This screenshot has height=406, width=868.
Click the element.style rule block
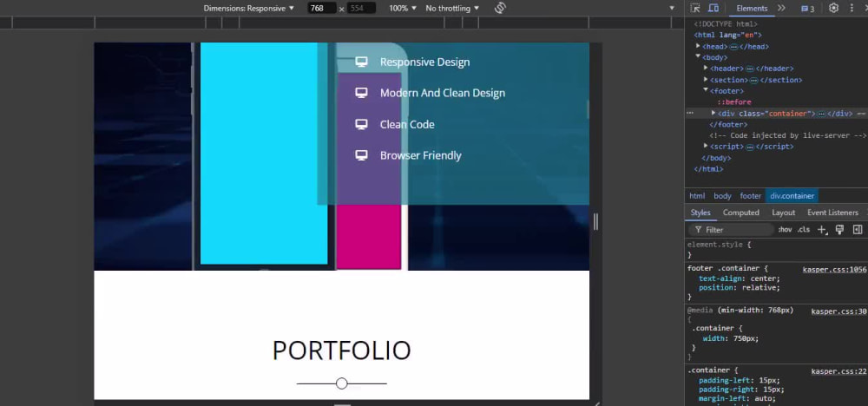click(776, 249)
